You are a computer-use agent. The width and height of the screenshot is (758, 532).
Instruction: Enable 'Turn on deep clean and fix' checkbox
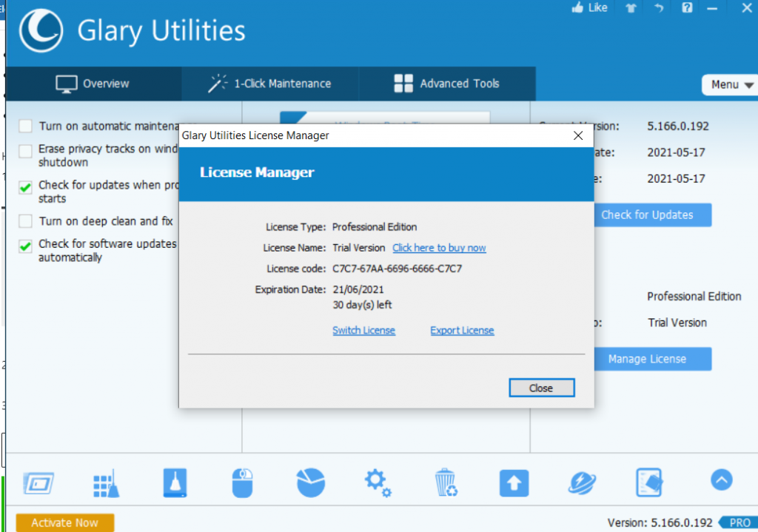pos(26,221)
